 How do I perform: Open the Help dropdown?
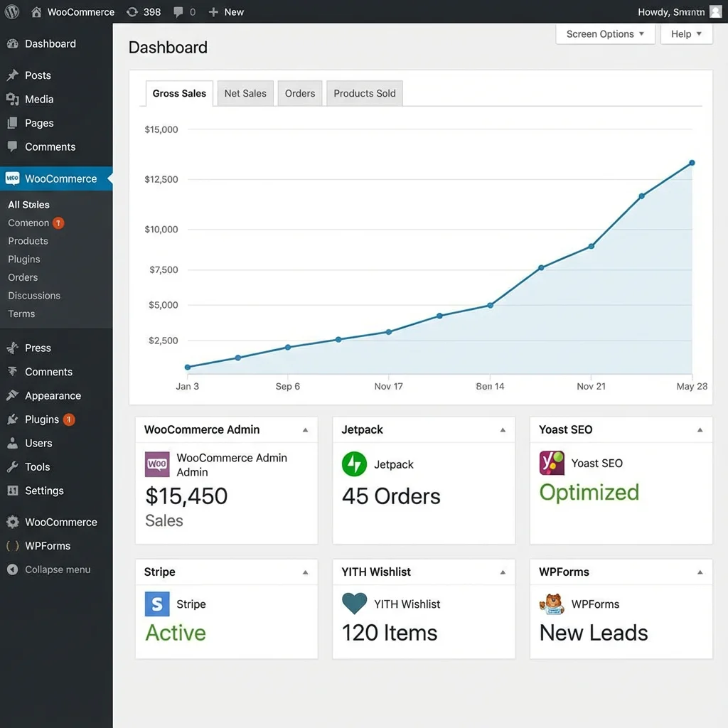[685, 33]
